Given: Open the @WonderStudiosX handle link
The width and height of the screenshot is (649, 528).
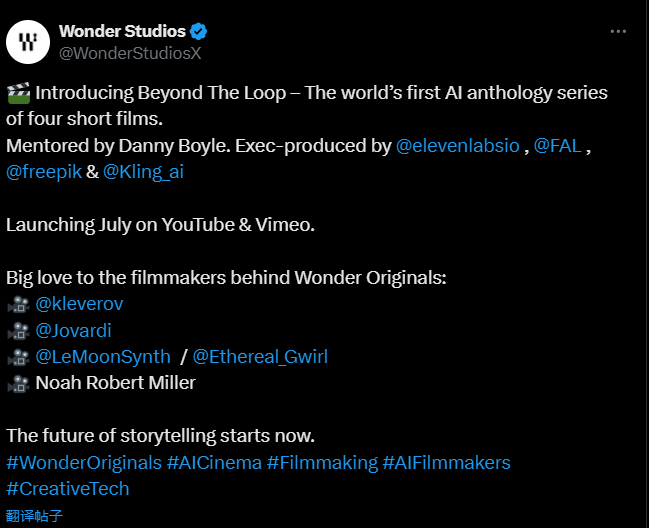Looking at the screenshot, I should [130, 53].
